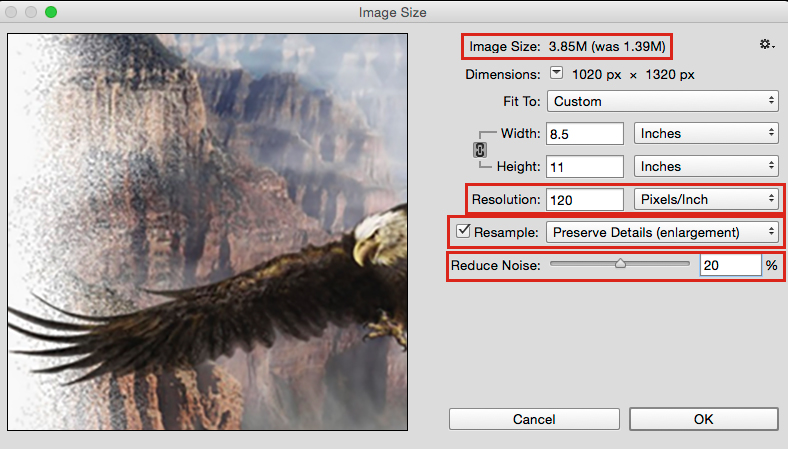Open the gear settings menu

pyautogui.click(x=767, y=45)
